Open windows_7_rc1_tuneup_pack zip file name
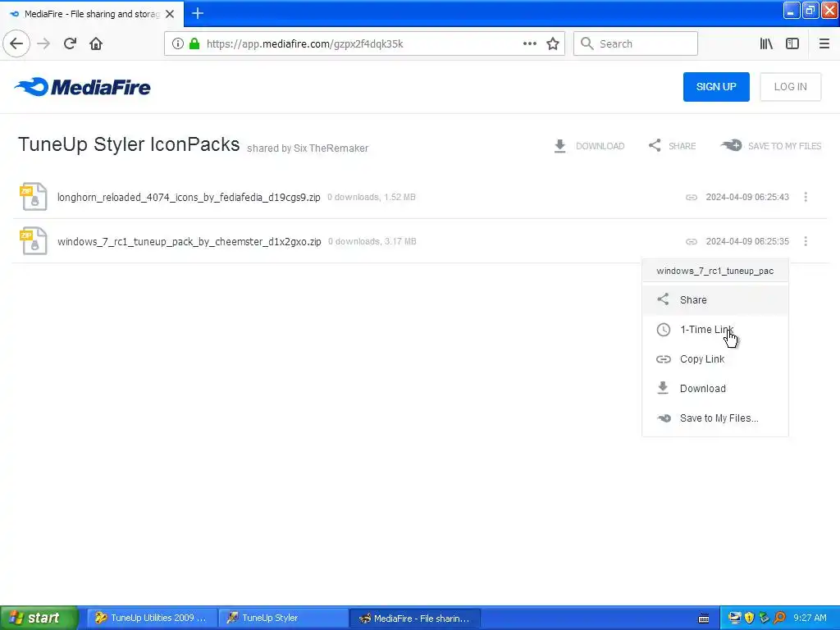The width and height of the screenshot is (840, 630). pyautogui.click(x=189, y=242)
